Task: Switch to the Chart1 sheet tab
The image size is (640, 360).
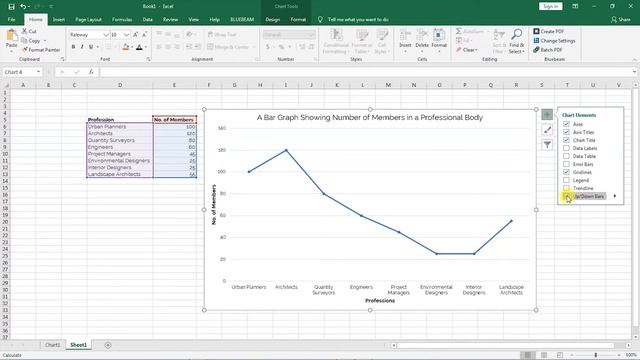Action: click(52, 345)
